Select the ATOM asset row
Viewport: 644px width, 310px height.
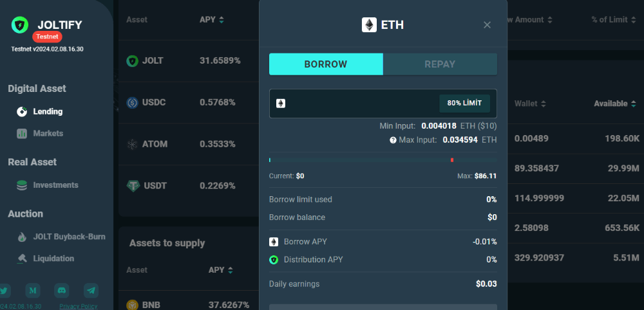pos(189,144)
